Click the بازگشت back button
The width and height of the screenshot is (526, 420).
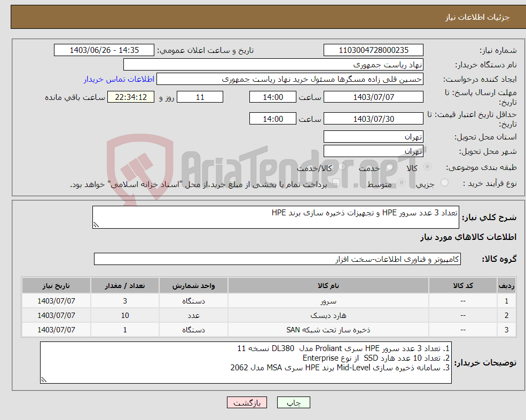pyautogui.click(x=247, y=402)
